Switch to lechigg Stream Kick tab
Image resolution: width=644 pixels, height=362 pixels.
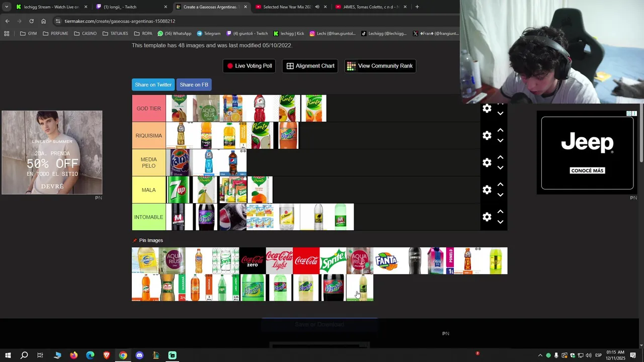tap(52, 7)
